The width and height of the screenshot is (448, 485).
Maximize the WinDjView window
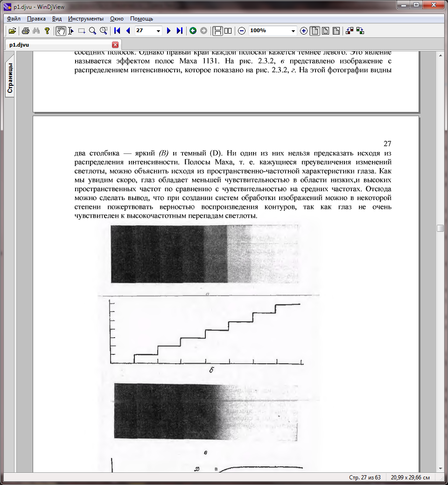pyautogui.click(x=416, y=5)
